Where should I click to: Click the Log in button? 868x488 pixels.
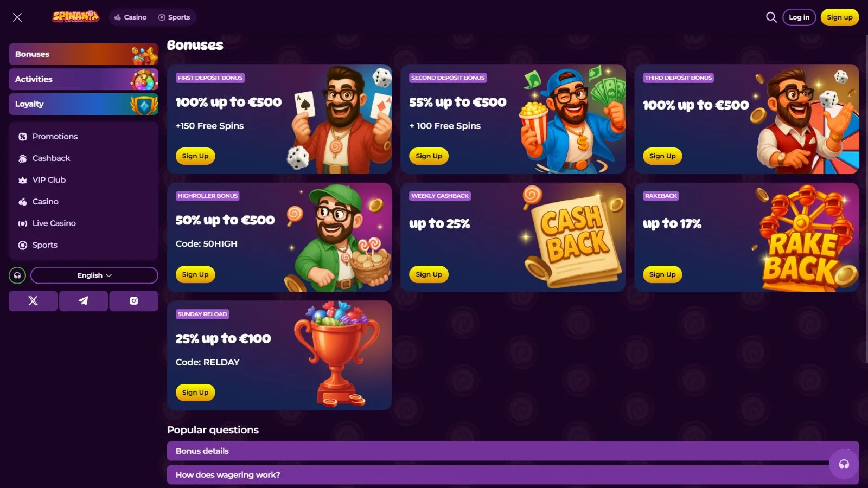click(799, 17)
